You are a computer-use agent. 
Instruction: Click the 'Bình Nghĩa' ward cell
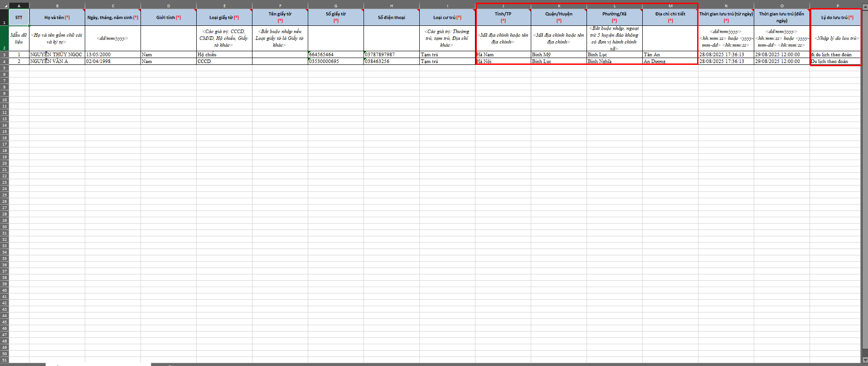tap(614, 61)
